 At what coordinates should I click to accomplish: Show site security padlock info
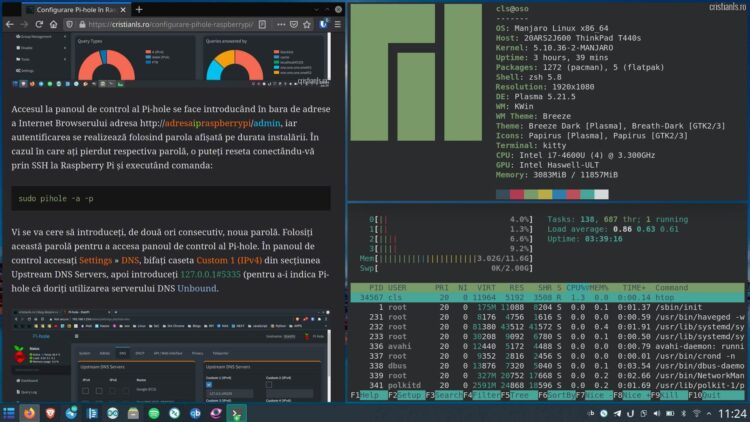[x=82, y=24]
